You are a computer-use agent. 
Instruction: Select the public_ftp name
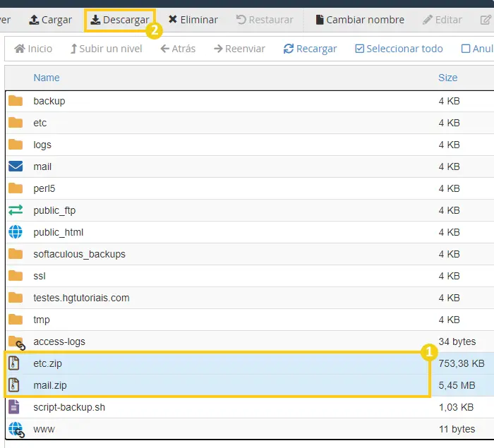point(54,210)
